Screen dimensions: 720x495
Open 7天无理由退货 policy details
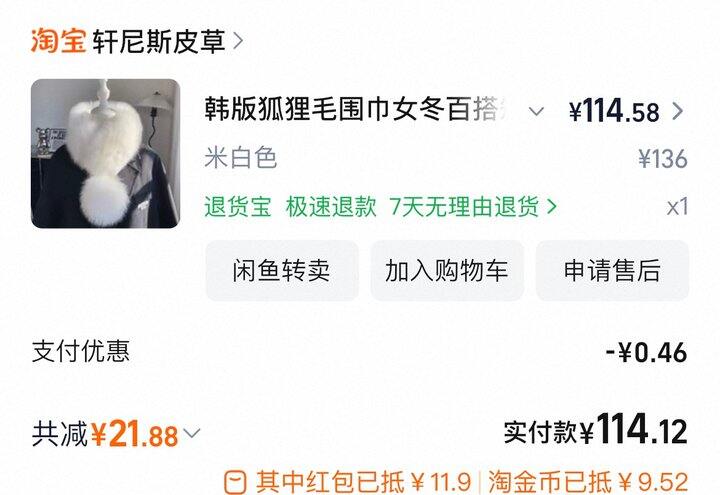464,207
